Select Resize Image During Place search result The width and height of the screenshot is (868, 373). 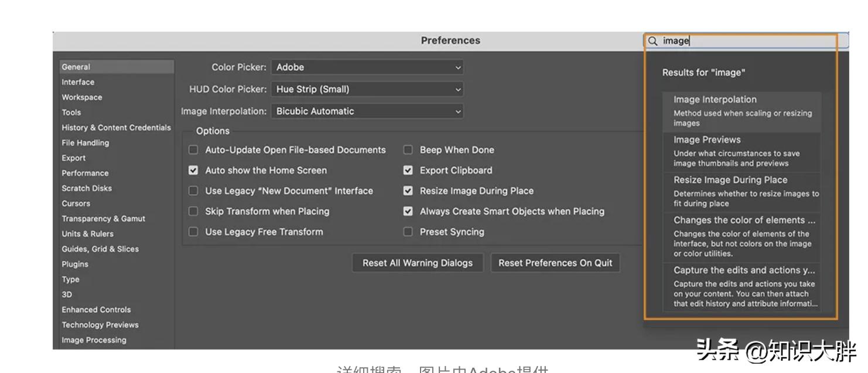click(741, 192)
